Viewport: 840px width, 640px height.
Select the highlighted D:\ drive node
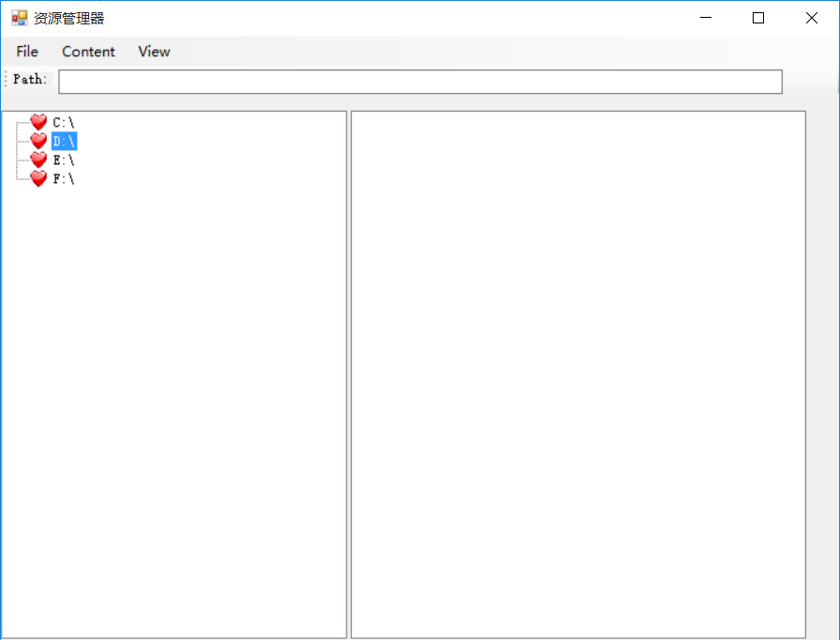pyautogui.click(x=64, y=142)
